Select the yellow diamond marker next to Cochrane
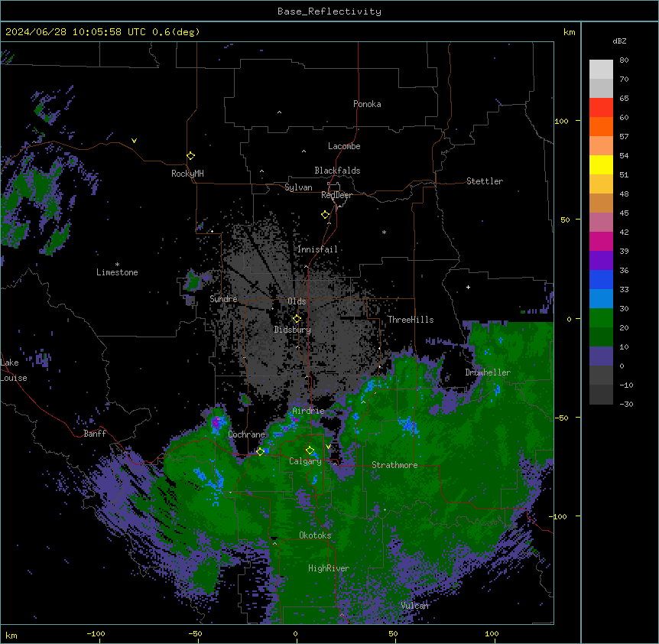 [x=260, y=451]
